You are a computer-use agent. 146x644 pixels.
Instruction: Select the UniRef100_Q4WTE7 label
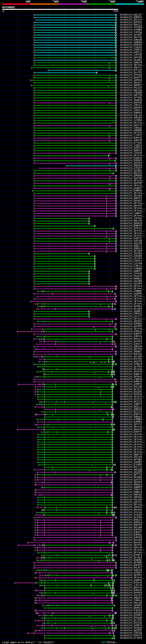click(x=131, y=271)
